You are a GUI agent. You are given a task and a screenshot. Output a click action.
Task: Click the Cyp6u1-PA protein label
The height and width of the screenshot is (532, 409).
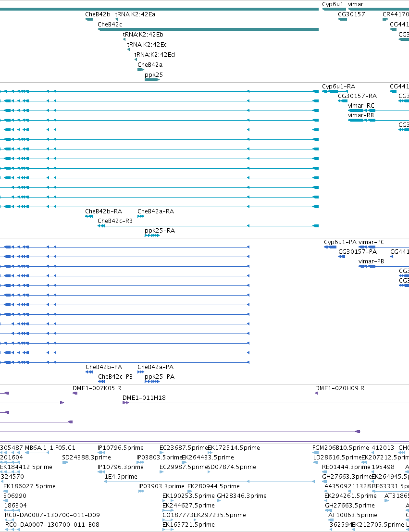pyautogui.click(x=340, y=242)
